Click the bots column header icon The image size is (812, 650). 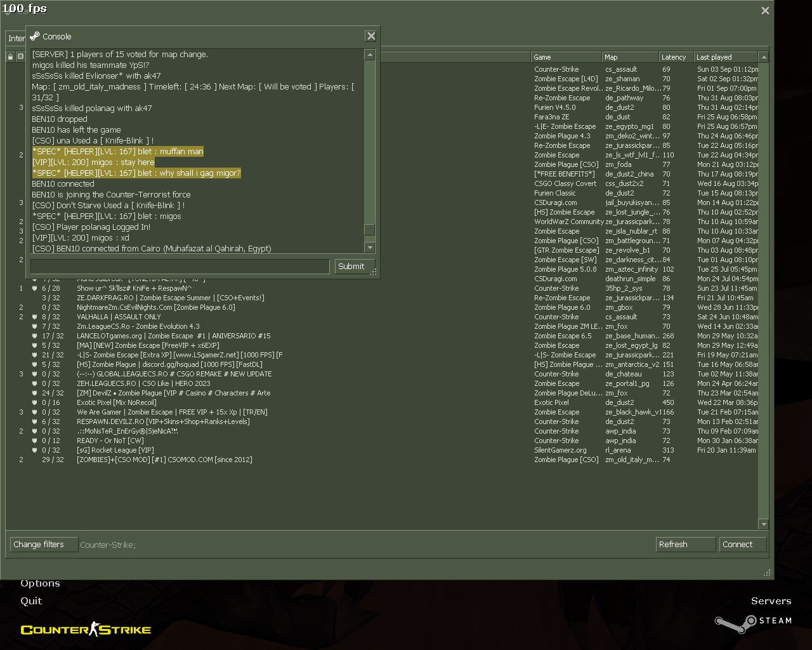[x=20, y=57]
